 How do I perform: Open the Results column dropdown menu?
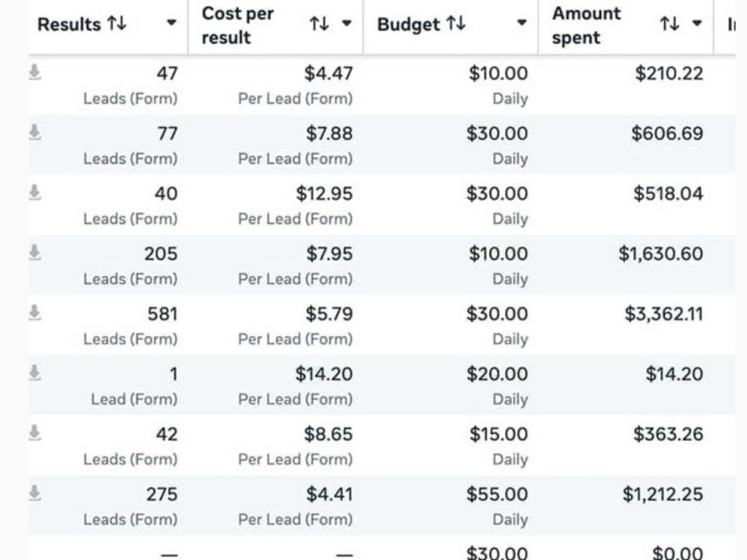point(172,22)
